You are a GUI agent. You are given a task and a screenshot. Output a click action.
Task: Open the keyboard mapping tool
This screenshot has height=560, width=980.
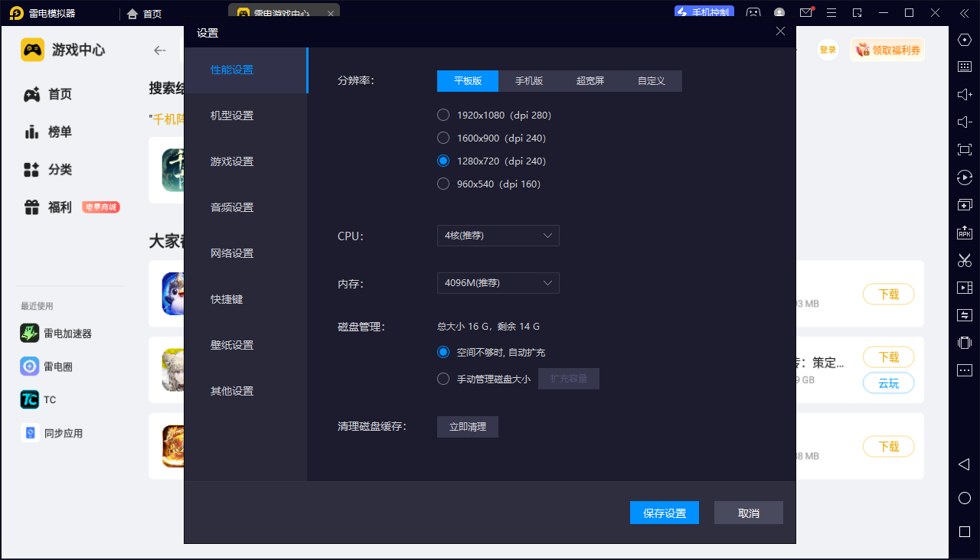[x=965, y=67]
